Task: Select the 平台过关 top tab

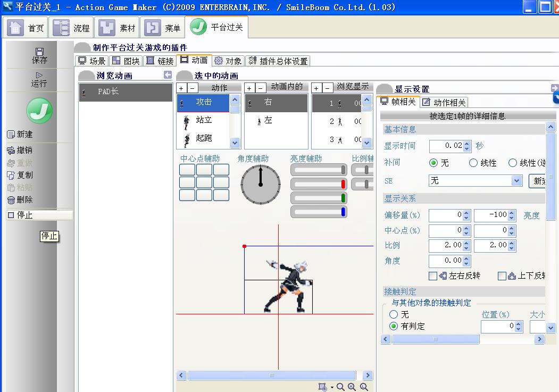Action: coord(217,27)
